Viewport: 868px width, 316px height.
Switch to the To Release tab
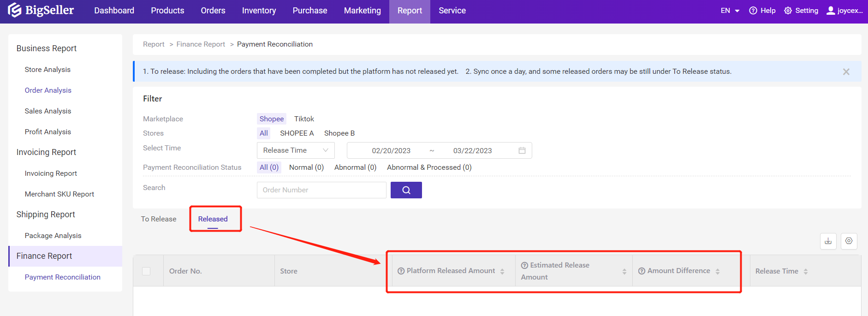tap(159, 219)
